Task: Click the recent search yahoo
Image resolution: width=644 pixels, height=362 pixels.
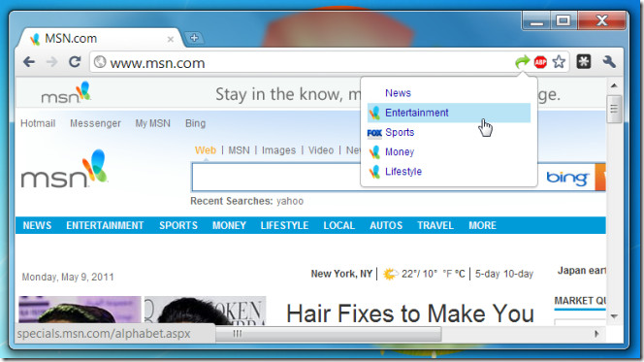Action: [290, 201]
